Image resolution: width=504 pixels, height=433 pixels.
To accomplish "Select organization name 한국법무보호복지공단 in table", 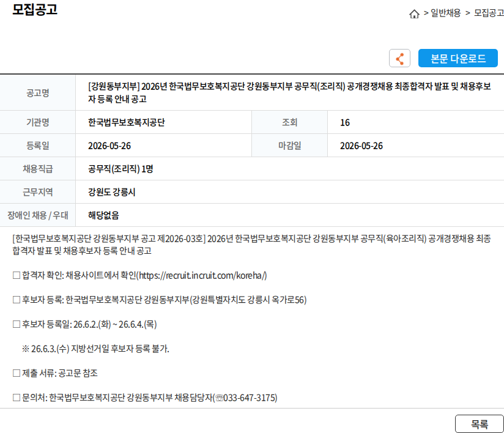I will pyautogui.click(x=127, y=122).
